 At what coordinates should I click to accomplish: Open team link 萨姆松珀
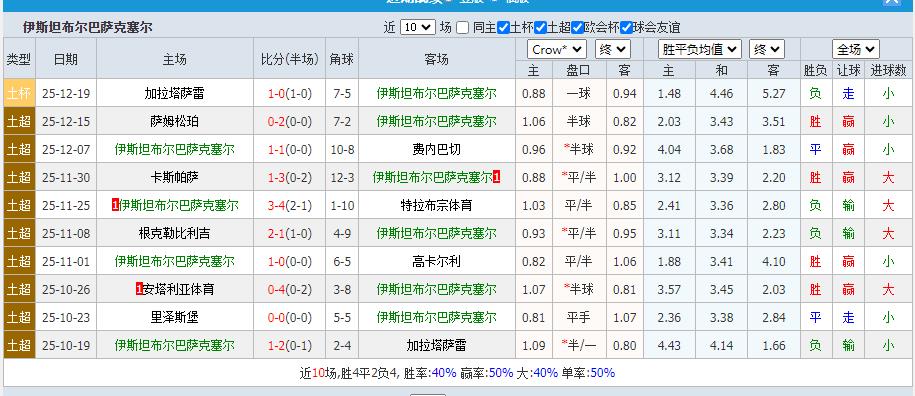pyautogui.click(x=174, y=121)
